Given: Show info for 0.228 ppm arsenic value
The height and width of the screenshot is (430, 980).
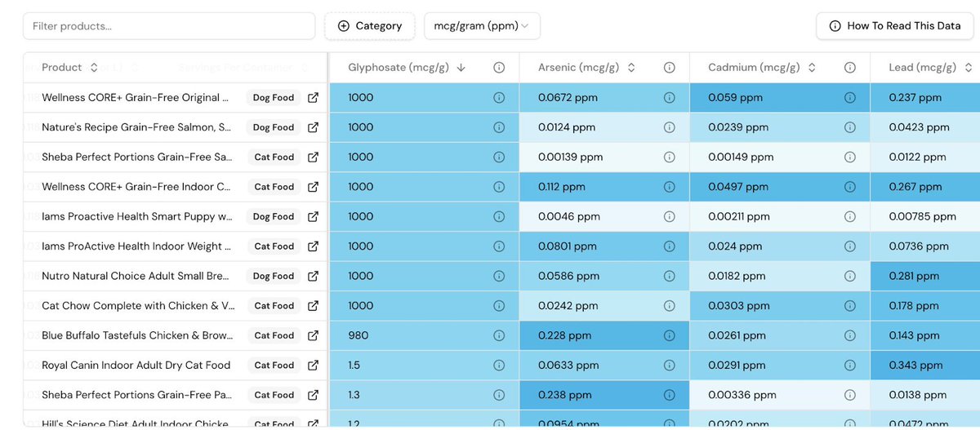Looking at the screenshot, I should (669, 335).
